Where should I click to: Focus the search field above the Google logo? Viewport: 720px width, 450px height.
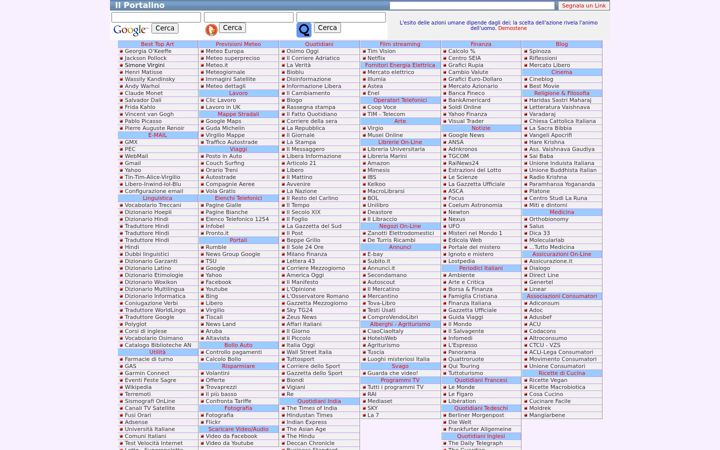pyautogui.click(x=156, y=17)
